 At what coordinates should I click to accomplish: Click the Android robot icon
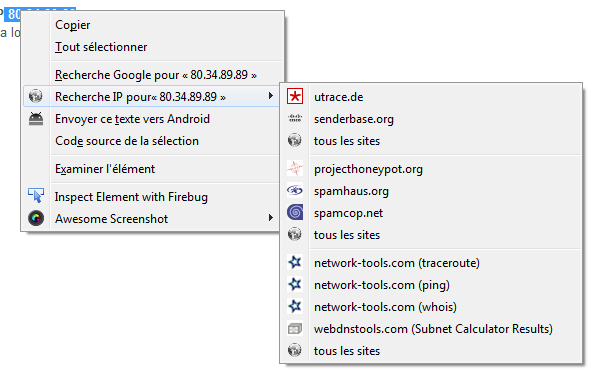pos(36,119)
